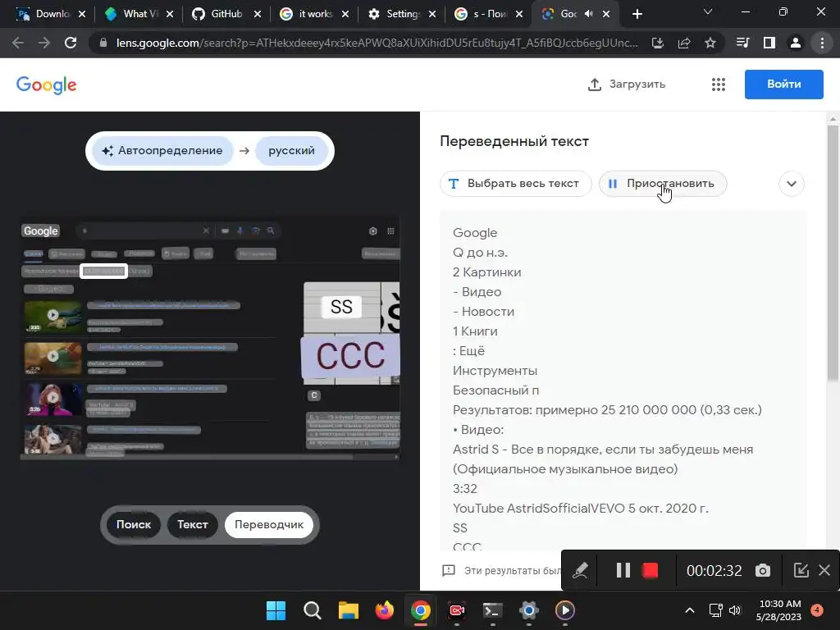Open the Chrome profile icon
This screenshot has width=840, height=630.
tap(796, 43)
